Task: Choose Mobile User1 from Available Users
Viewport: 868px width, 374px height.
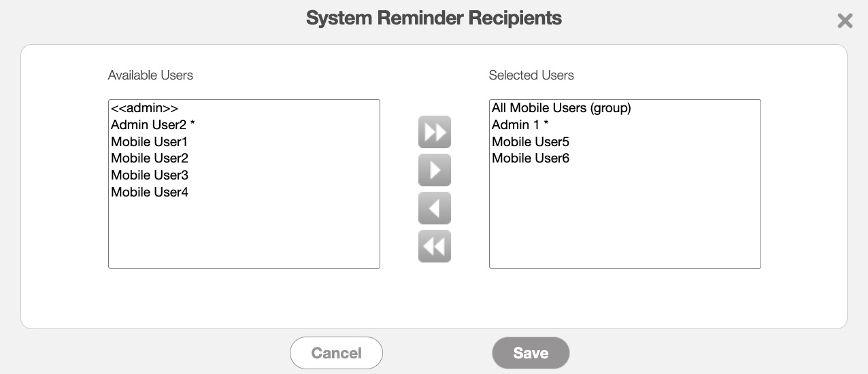Action: coord(149,142)
